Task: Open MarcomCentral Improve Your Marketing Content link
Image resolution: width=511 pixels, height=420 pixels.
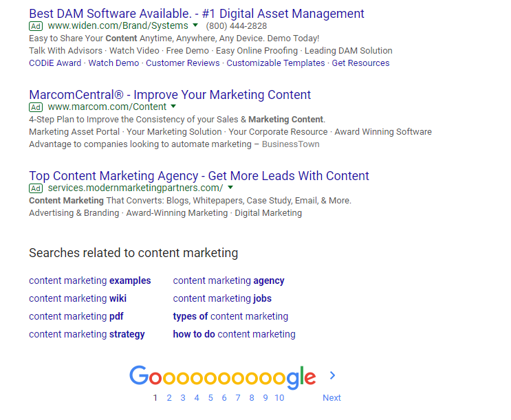Action: point(170,95)
